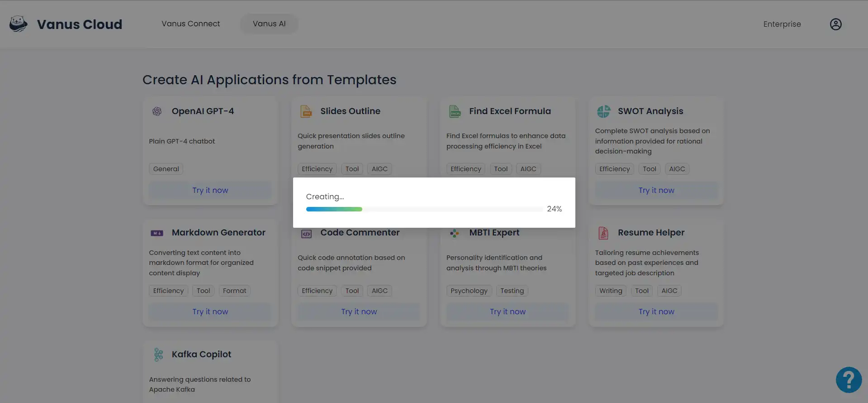
Task: Click the Creating... status label
Action: tap(325, 197)
